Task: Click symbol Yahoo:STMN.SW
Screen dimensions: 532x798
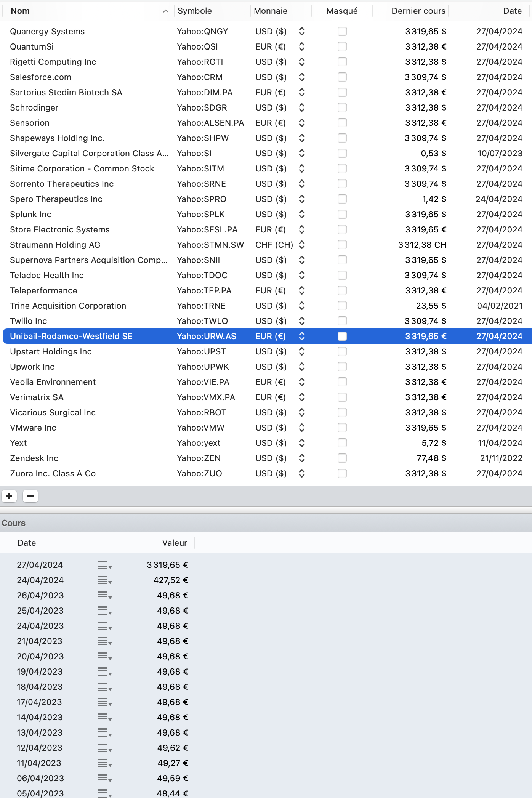Action: pyautogui.click(x=210, y=245)
